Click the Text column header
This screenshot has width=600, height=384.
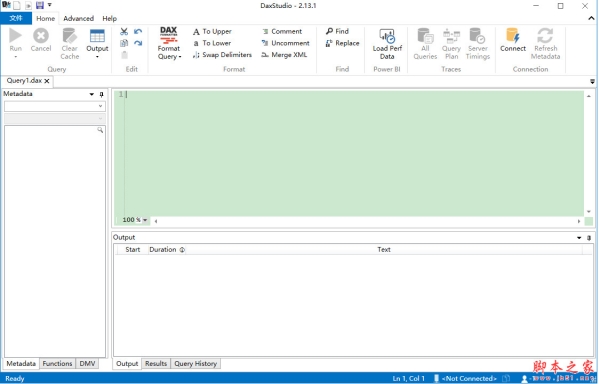[384, 249]
